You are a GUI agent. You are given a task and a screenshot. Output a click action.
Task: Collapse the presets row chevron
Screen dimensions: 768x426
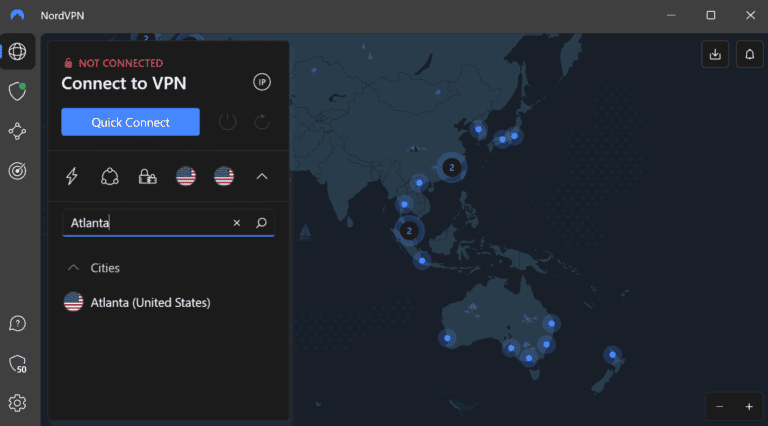(x=262, y=176)
